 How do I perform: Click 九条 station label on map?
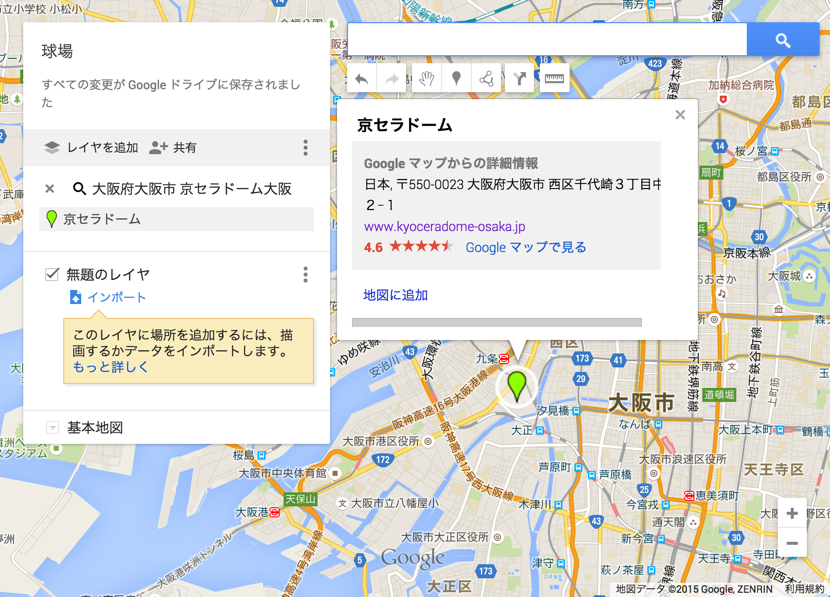click(x=486, y=359)
